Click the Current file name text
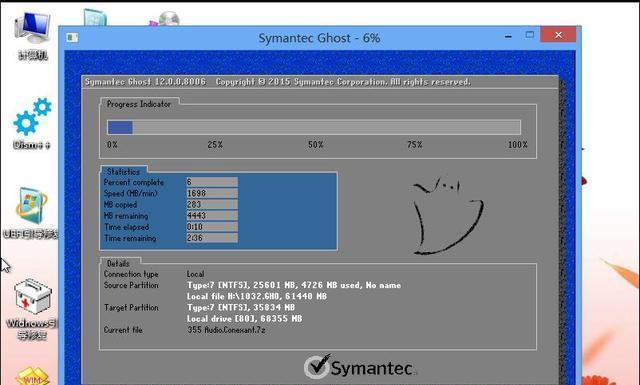Screen dimensions: 640x385 (x=226, y=330)
